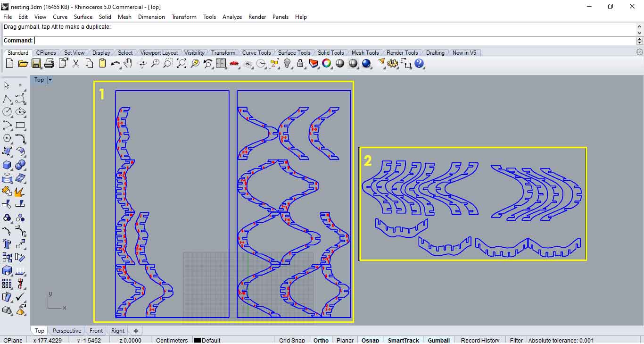Switch to the Right viewport tab
The image size is (644, 344).
click(118, 331)
